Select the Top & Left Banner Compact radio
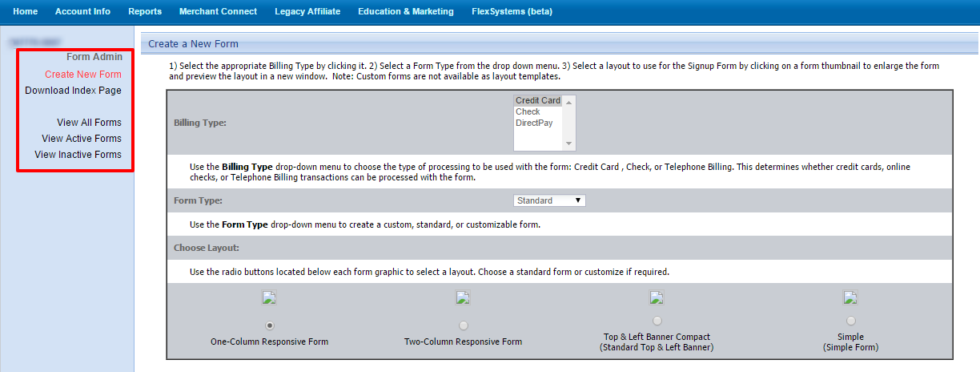This screenshot has height=372, width=980. pos(657,321)
